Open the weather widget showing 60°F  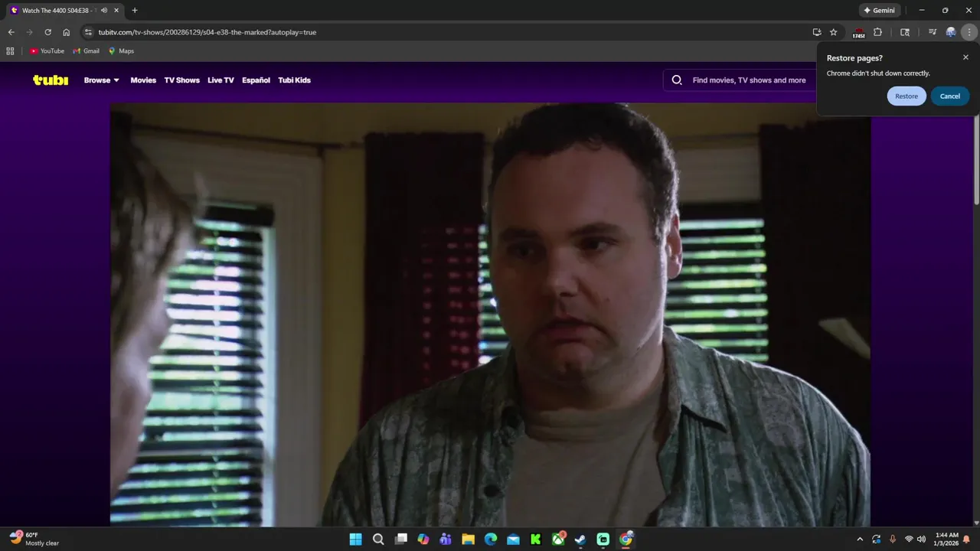point(34,539)
